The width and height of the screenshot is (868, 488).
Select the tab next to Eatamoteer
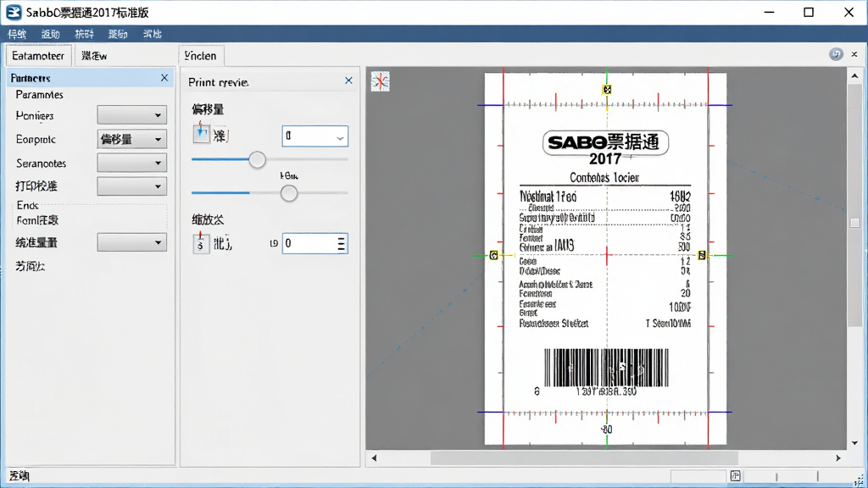point(94,56)
